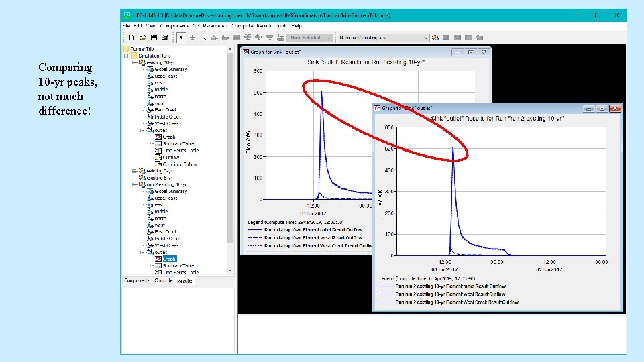Screen dimensions: 644x362
Task: Expand the existing 2-yr run node
Action: coord(134,171)
